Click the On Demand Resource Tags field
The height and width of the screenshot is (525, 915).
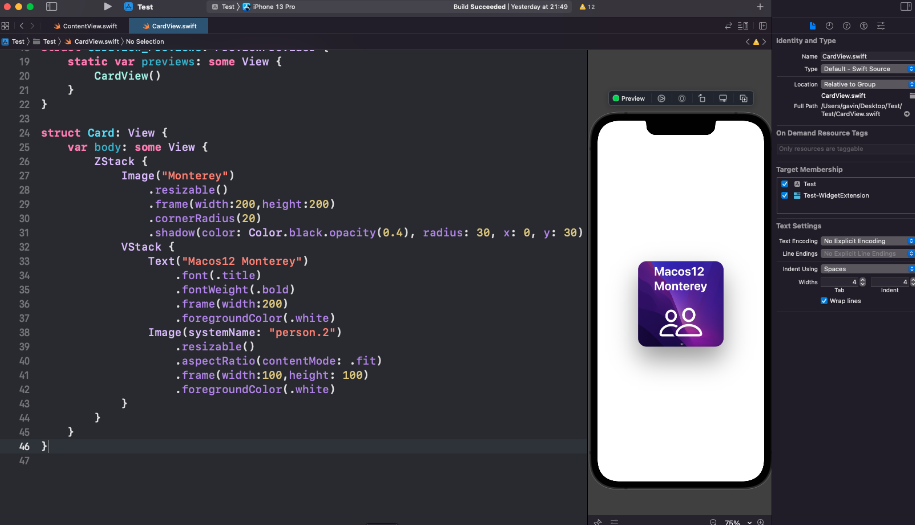(845, 149)
